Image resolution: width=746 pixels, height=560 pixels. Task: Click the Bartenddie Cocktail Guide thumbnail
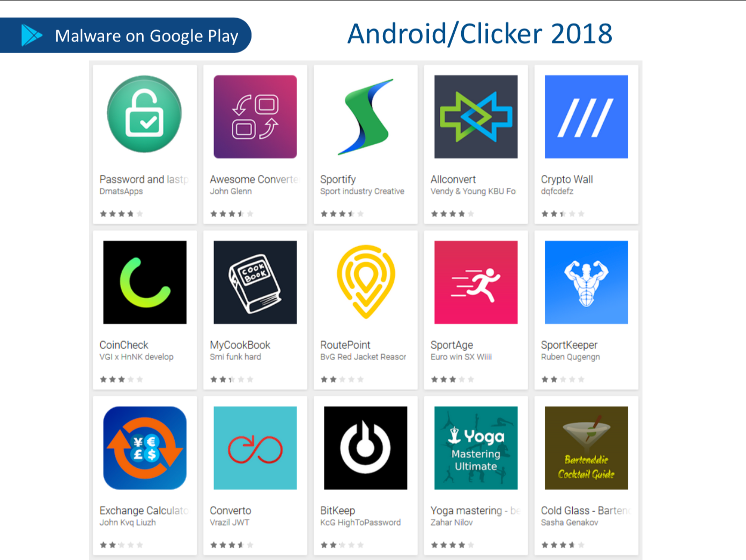586,448
